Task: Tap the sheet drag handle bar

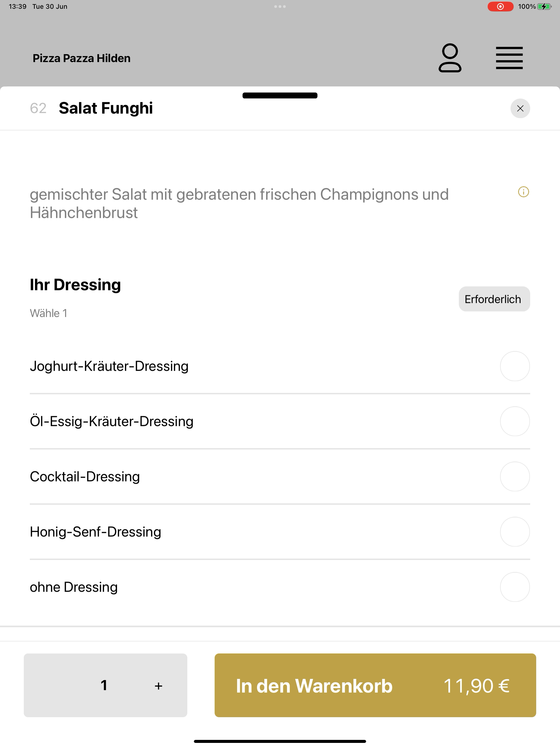Action: point(280,96)
